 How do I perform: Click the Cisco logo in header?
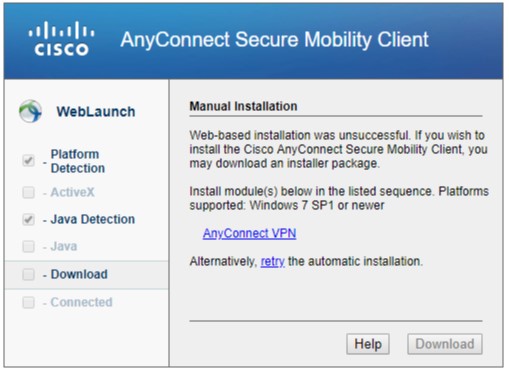[x=62, y=39]
